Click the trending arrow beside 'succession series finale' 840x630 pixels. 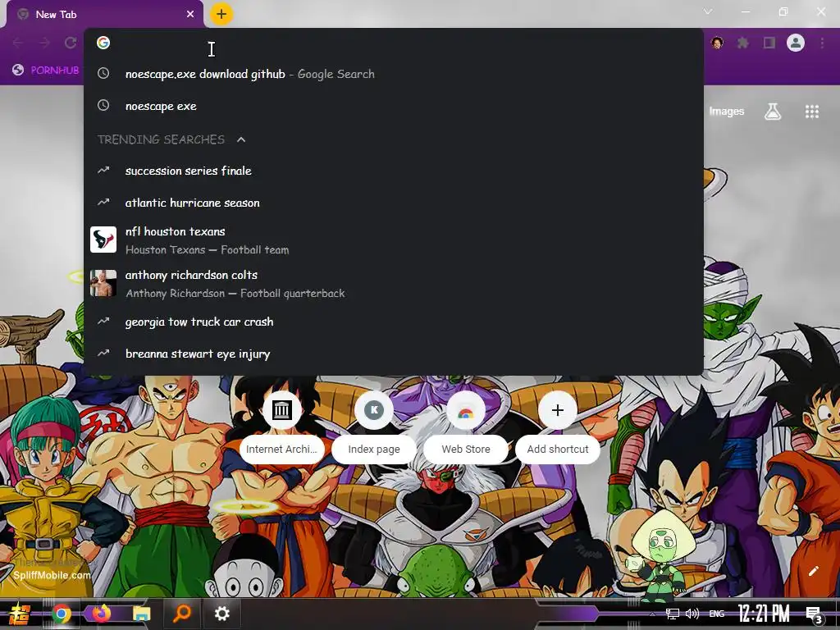pyautogui.click(x=103, y=170)
